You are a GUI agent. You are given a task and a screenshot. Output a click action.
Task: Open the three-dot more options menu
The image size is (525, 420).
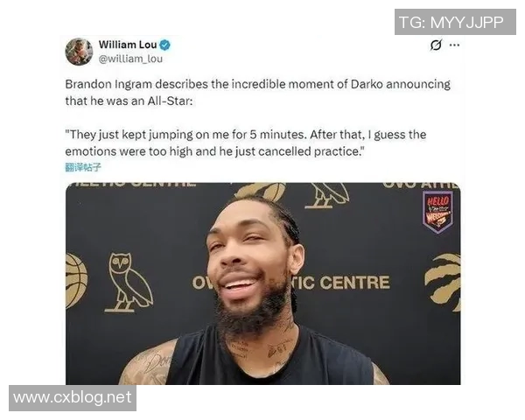454,45
